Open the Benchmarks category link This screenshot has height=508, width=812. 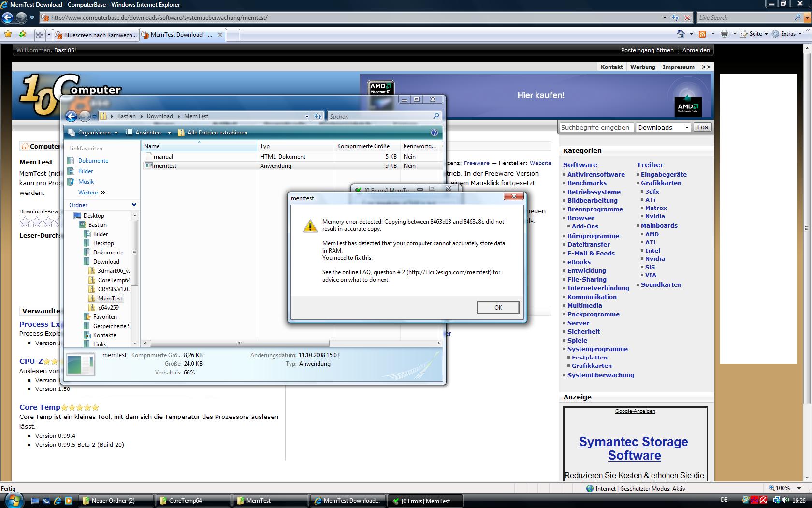(x=587, y=183)
